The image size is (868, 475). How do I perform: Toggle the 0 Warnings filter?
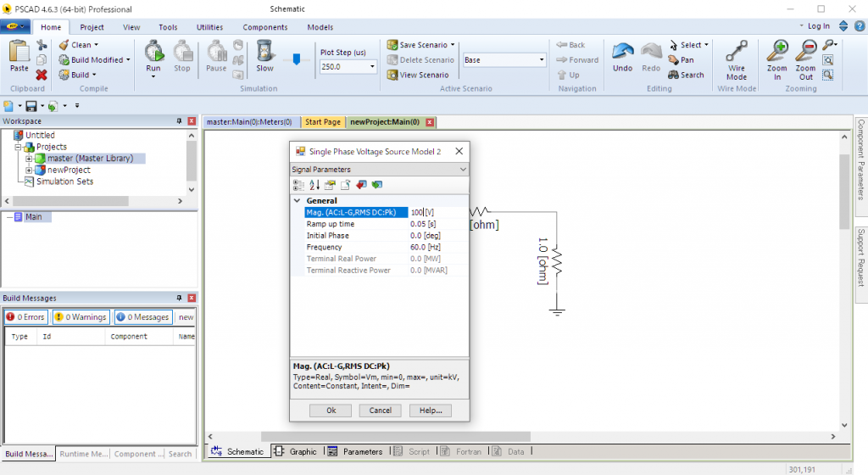pyautogui.click(x=81, y=317)
